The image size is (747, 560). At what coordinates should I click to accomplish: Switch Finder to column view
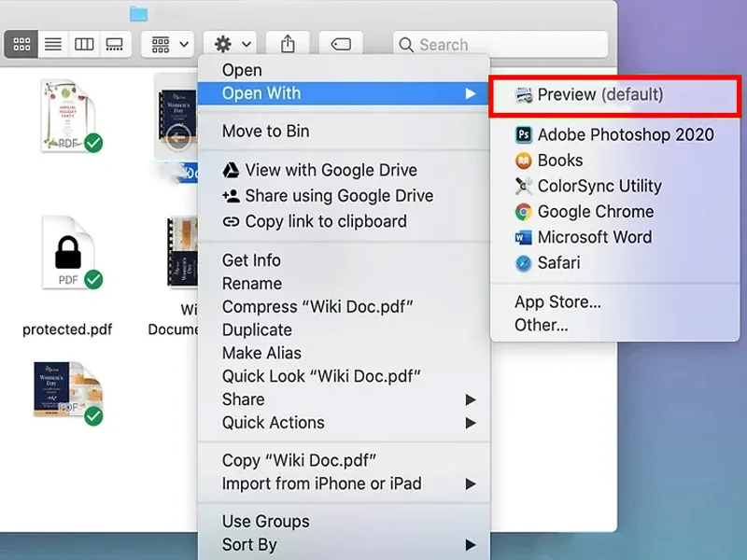click(84, 44)
